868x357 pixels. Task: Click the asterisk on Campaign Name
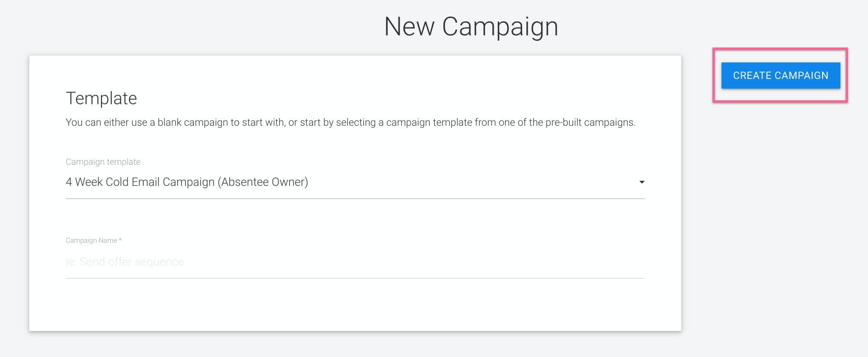[120, 240]
